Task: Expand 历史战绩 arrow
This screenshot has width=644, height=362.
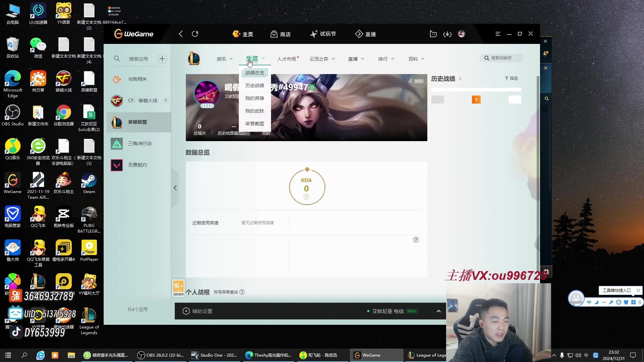Action: 460,79
